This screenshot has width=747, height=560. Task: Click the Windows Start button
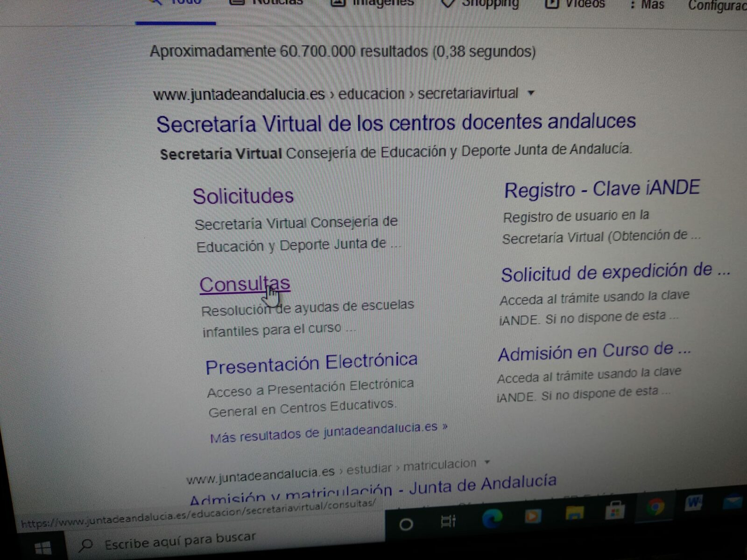43,549
